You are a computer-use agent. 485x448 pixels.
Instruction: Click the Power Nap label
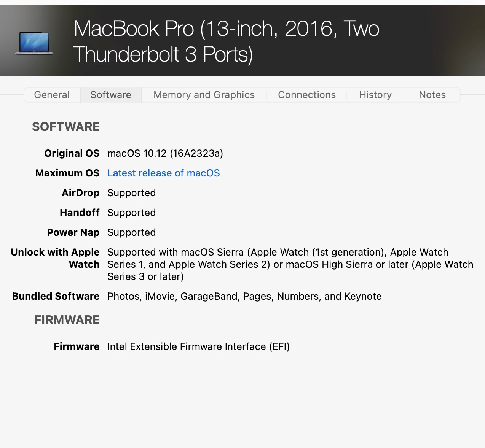(73, 232)
